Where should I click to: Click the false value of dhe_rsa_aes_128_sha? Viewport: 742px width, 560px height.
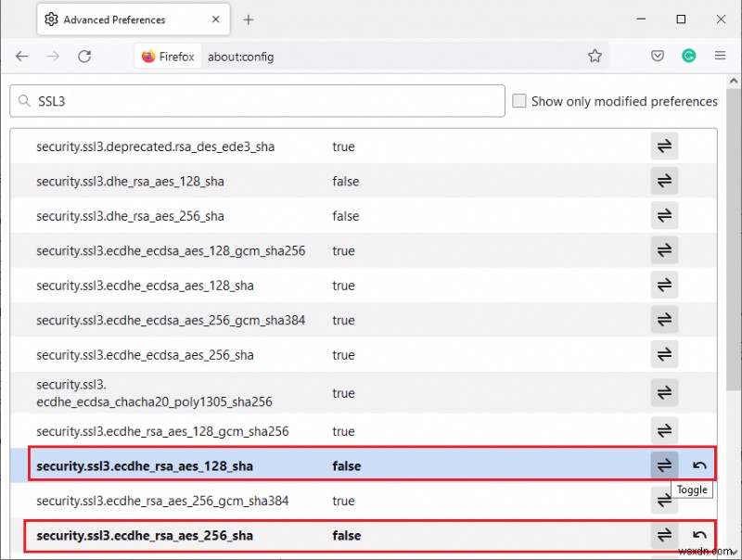click(346, 181)
